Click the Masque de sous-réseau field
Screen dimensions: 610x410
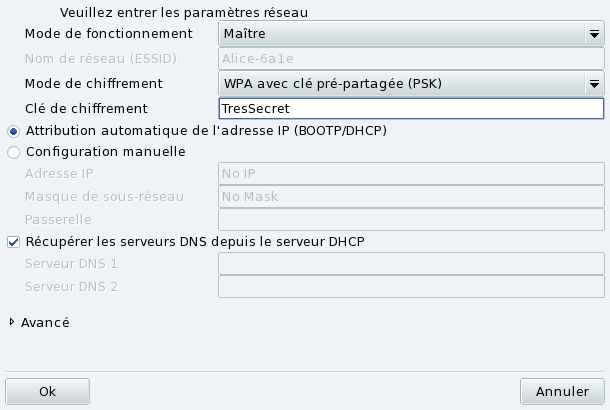pyautogui.click(x=411, y=196)
